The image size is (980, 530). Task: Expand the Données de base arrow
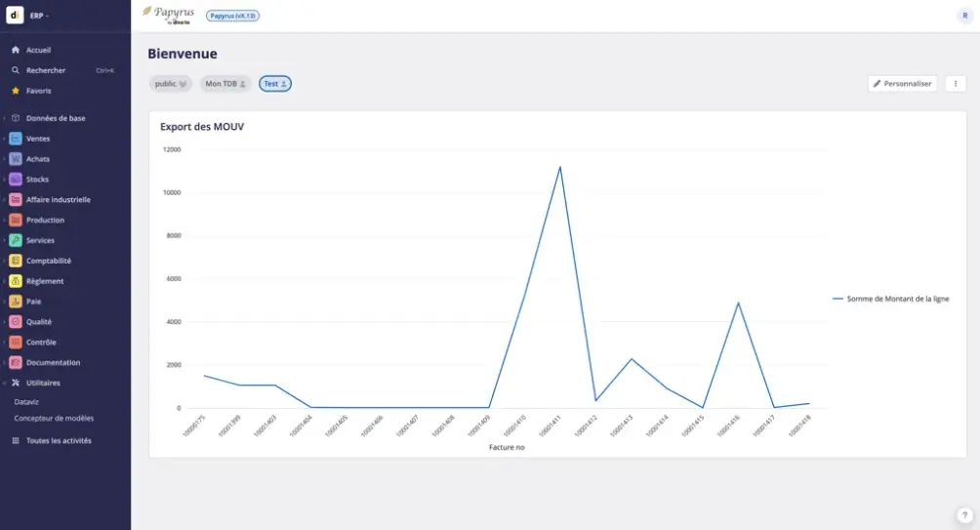(4, 118)
